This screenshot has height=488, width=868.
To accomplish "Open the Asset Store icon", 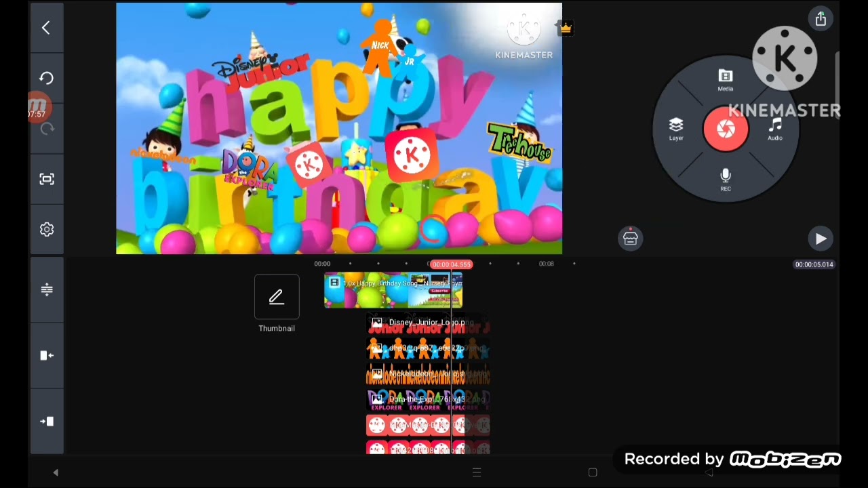I will [631, 238].
